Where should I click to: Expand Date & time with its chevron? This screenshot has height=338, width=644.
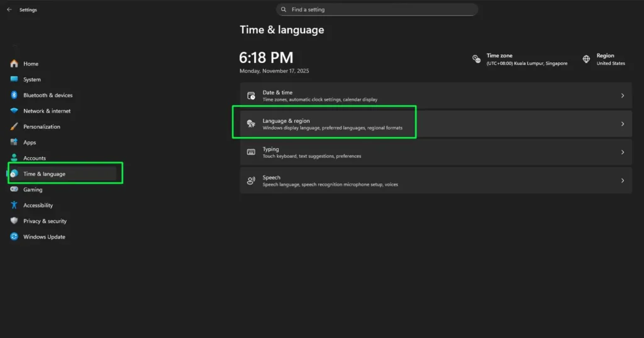coord(623,96)
